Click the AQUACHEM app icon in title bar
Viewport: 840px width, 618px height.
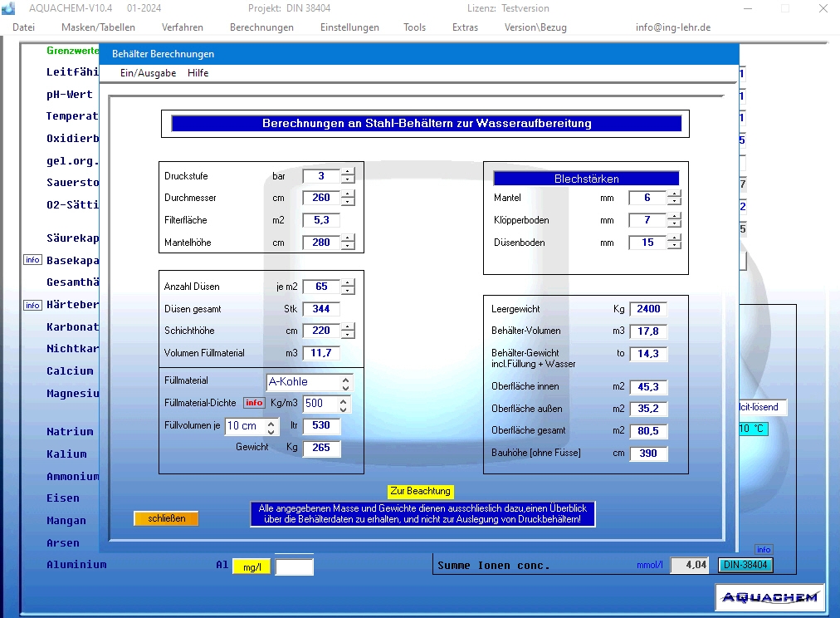[8, 8]
